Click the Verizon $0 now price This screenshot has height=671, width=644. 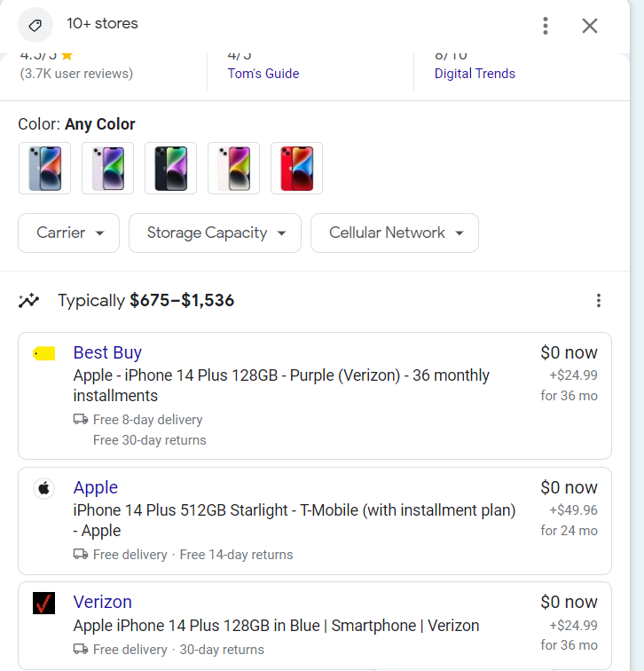pyautogui.click(x=569, y=602)
